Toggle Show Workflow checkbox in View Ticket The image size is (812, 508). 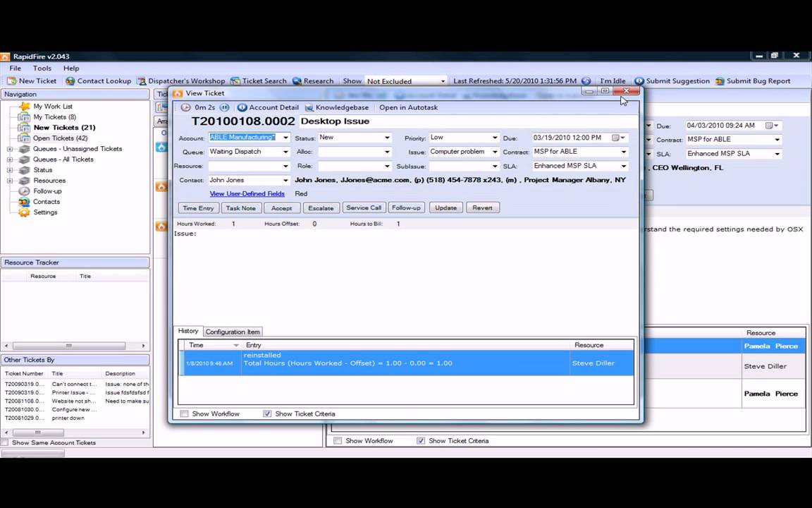click(x=185, y=413)
